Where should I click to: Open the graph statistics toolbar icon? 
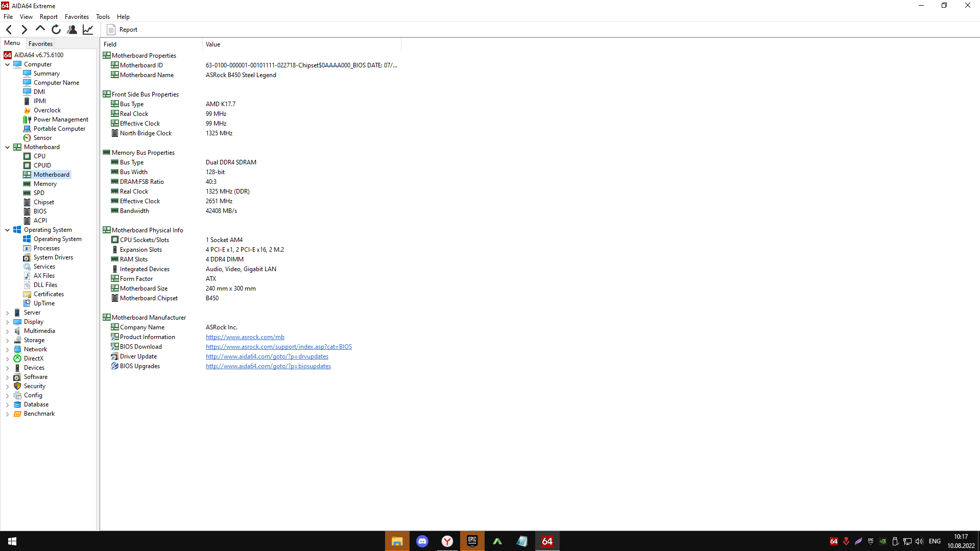coord(88,30)
